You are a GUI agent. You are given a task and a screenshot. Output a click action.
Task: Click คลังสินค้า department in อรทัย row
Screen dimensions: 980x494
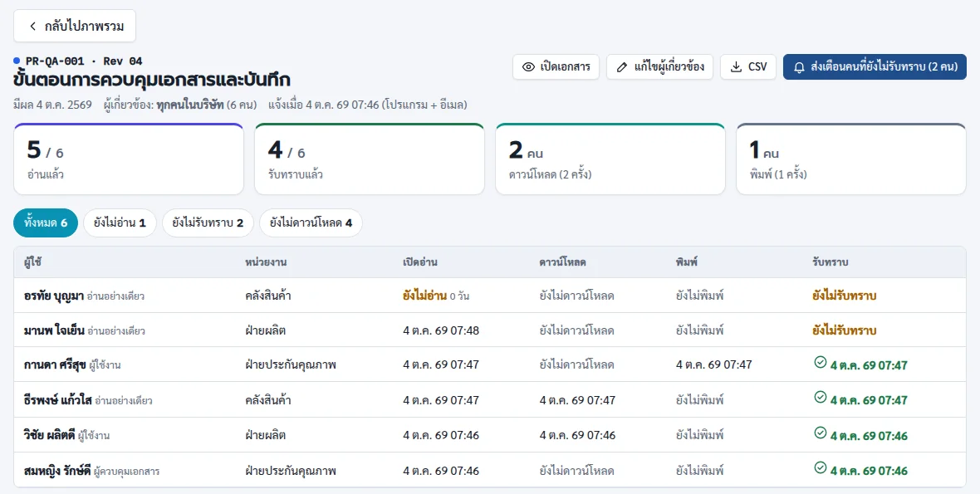268,296
